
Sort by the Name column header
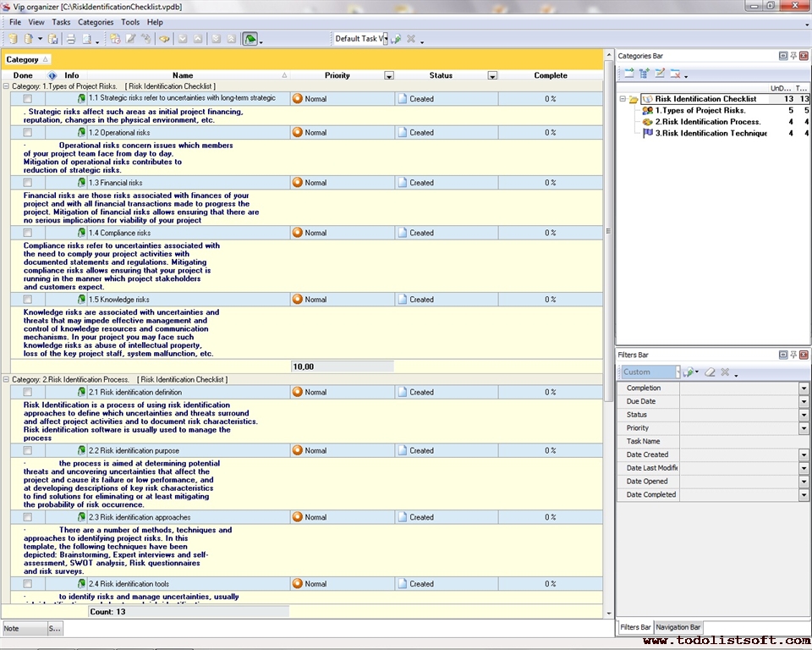[x=183, y=75]
